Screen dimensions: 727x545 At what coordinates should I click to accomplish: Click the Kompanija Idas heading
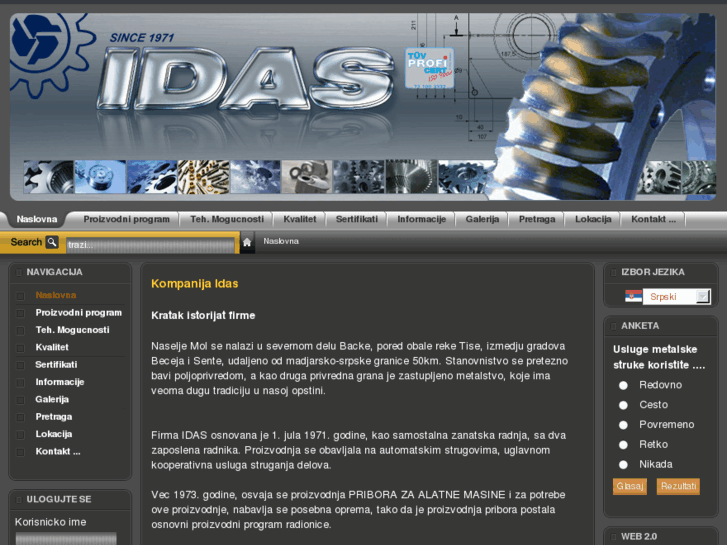click(x=195, y=283)
